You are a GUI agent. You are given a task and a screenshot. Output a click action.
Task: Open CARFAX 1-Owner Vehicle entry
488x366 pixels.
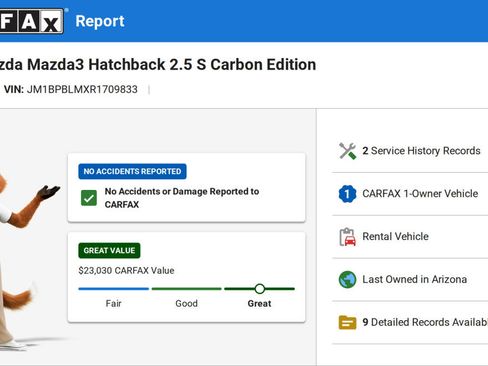(420, 194)
